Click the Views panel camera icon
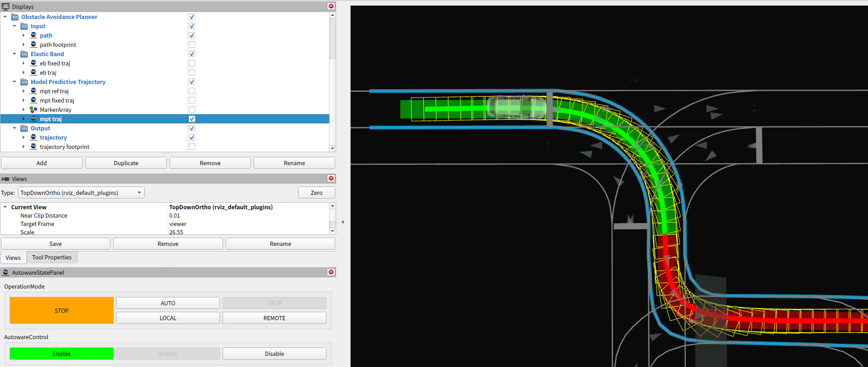868x367 pixels. pyautogui.click(x=6, y=179)
